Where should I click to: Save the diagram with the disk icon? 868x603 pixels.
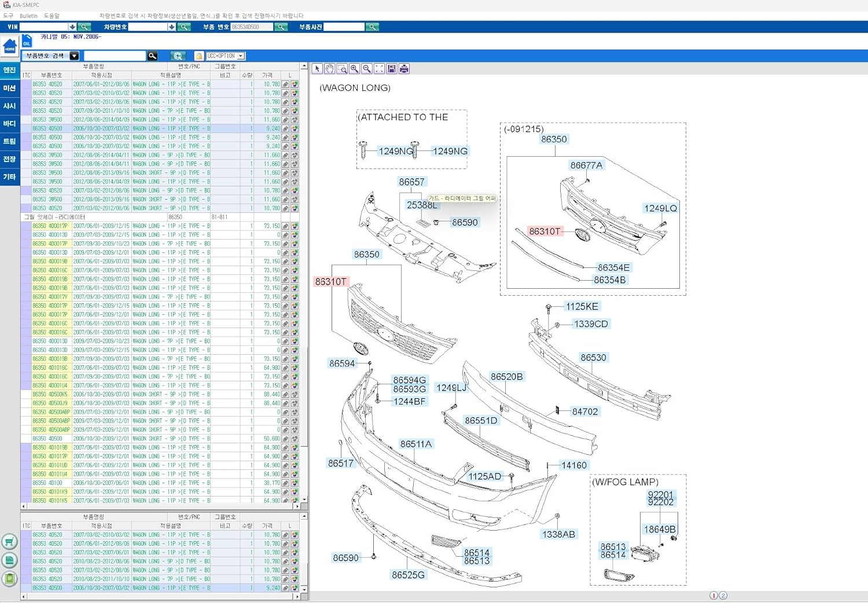pos(392,69)
